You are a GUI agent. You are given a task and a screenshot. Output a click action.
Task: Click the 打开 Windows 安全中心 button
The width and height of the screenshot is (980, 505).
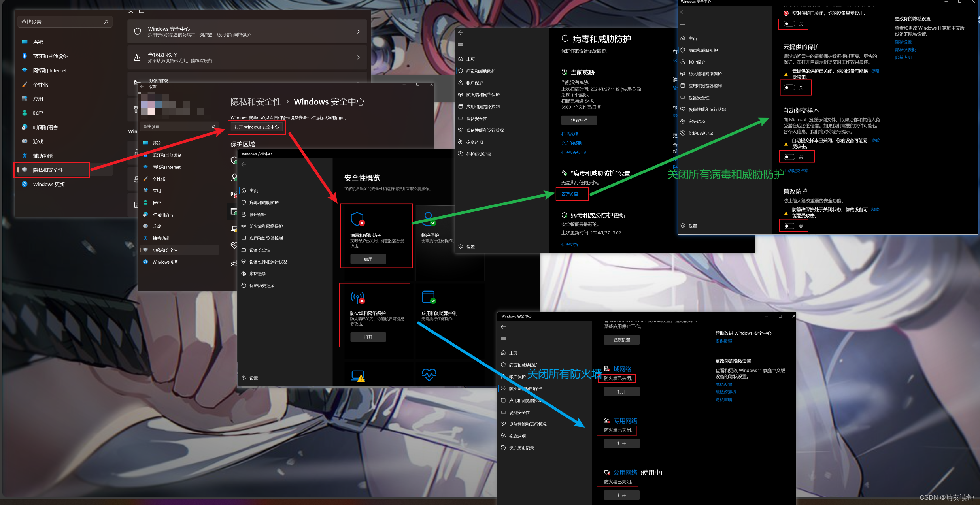pos(257,127)
